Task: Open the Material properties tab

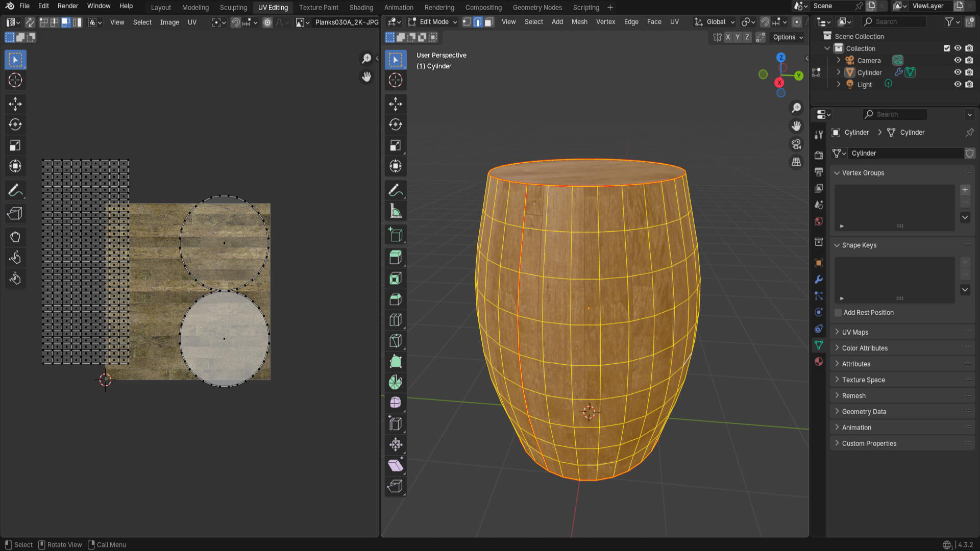Action: click(819, 361)
